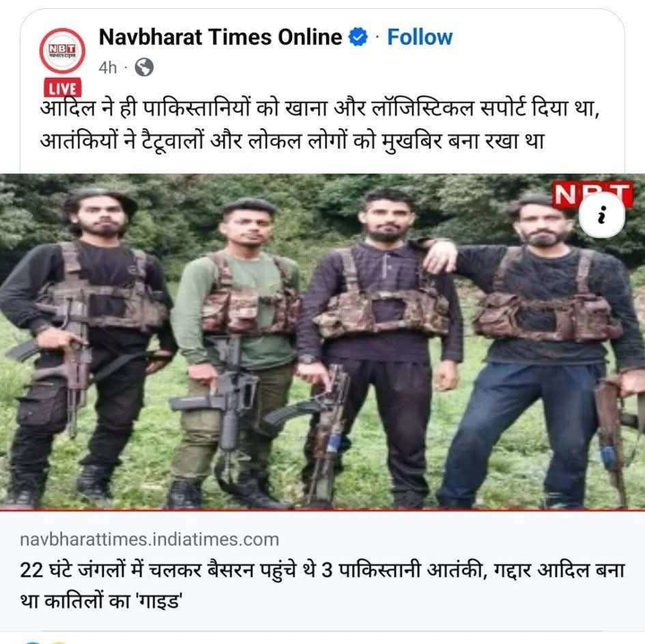
Task: Click the globe public-audience icon
Action: (144, 67)
